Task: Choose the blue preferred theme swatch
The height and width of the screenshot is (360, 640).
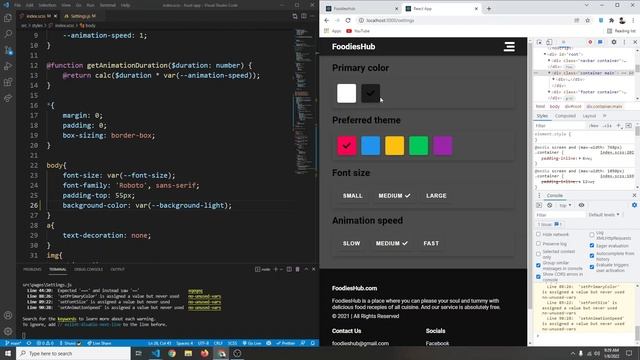Action: click(371, 146)
